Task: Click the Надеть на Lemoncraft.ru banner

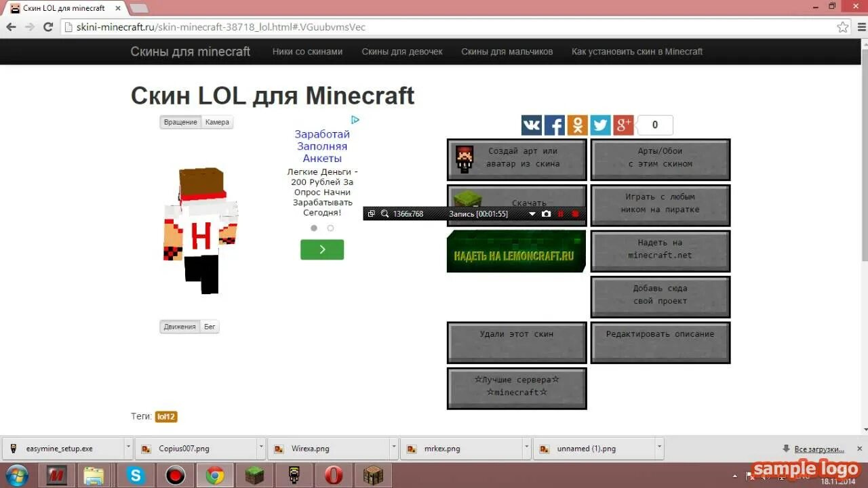Action: pos(516,251)
